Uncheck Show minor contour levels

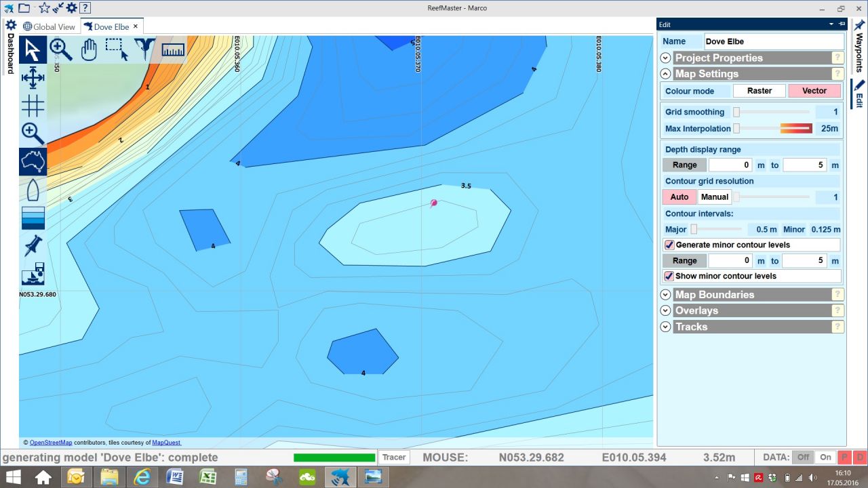[669, 276]
